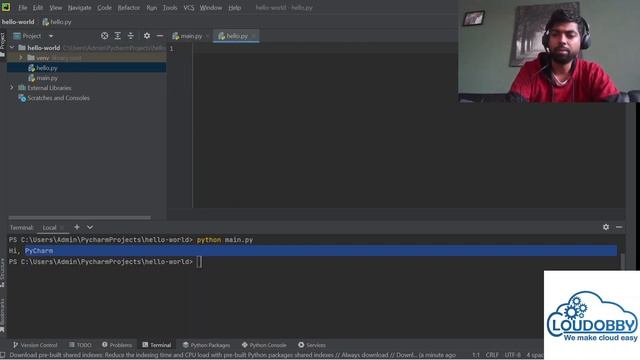
Task: Open the Help menu
Action: tap(235, 8)
